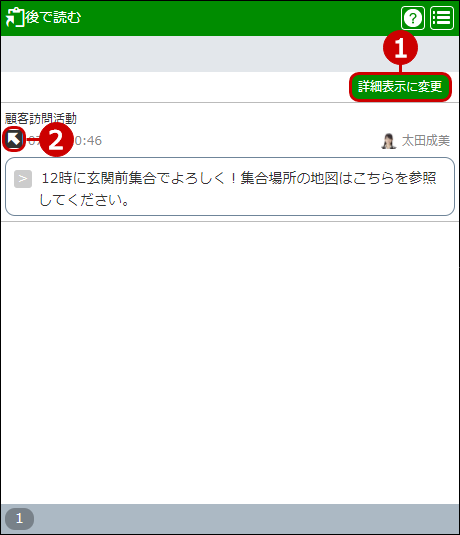Select page 1 in bottom bar

[x=19, y=518]
